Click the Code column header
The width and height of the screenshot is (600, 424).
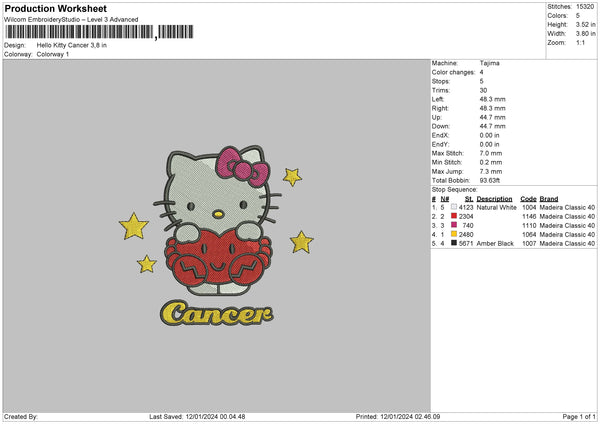528,198
